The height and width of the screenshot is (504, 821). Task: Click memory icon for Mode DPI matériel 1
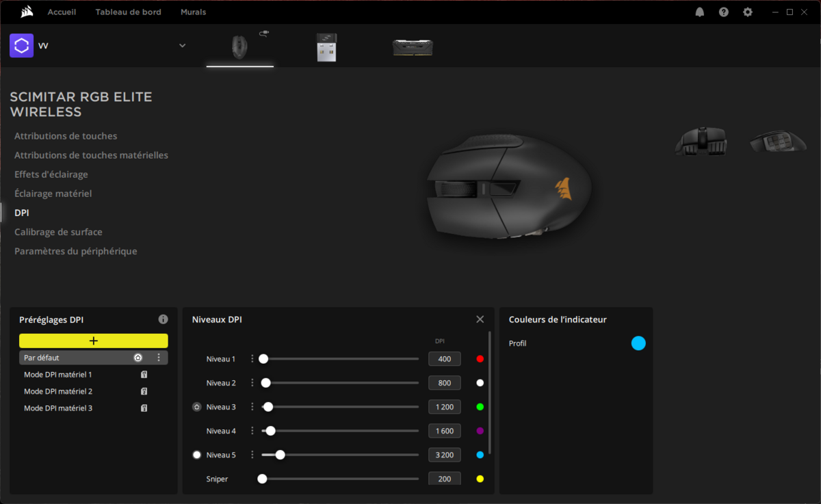pos(144,375)
